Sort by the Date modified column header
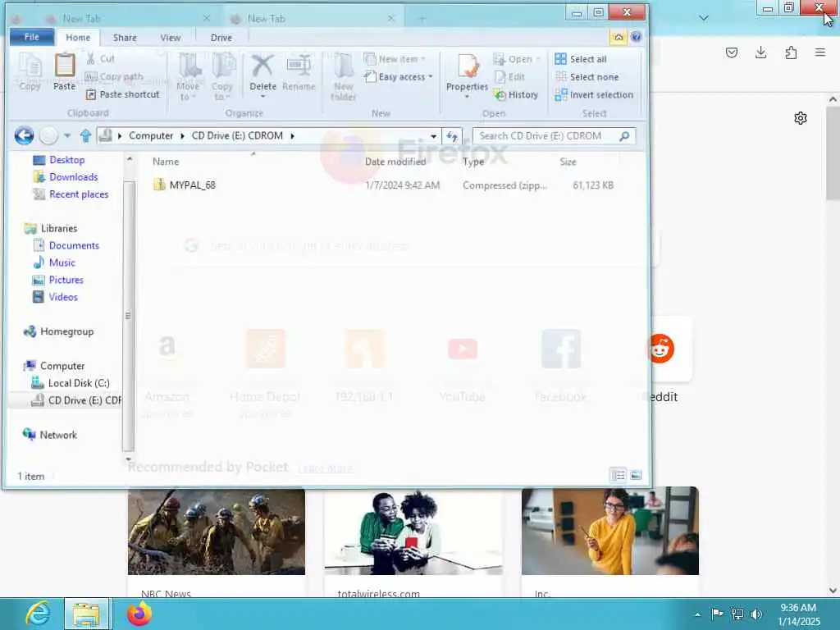This screenshot has height=630, width=840. (395, 162)
